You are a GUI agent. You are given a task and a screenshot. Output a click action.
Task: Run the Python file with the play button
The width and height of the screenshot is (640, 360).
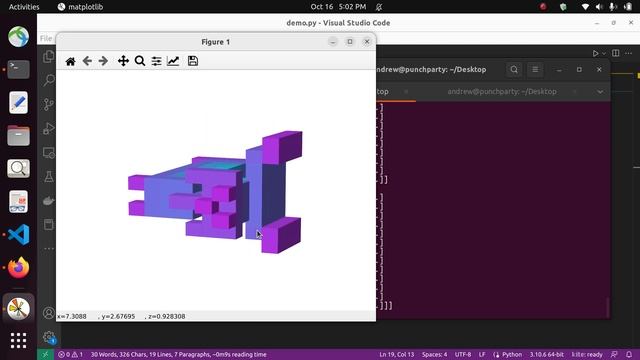pyautogui.click(x=595, y=53)
